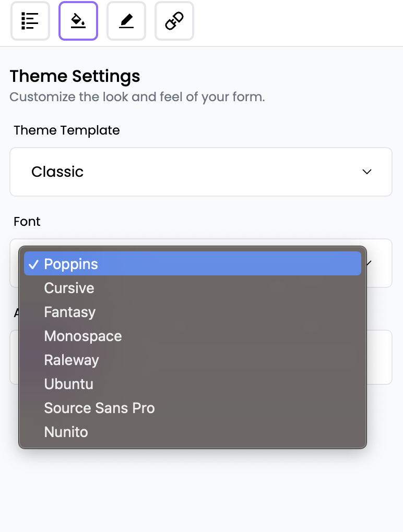
Task: Open the form fields list icon tab
Action: [30, 21]
